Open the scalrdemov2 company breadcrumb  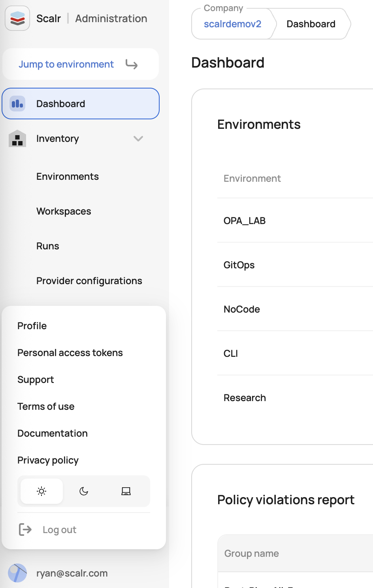(x=232, y=24)
